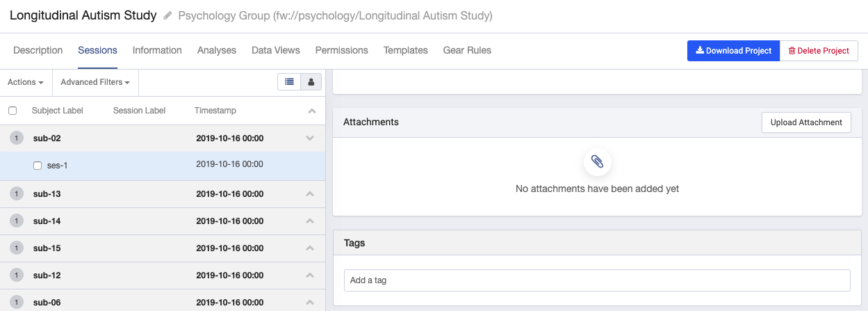Click sub-02 session count badge
Screen dimensions: 868x311
coord(16,138)
